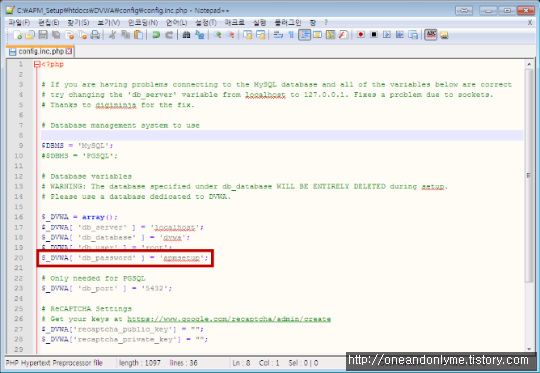Open the 파일(F) menu

[x=19, y=23]
